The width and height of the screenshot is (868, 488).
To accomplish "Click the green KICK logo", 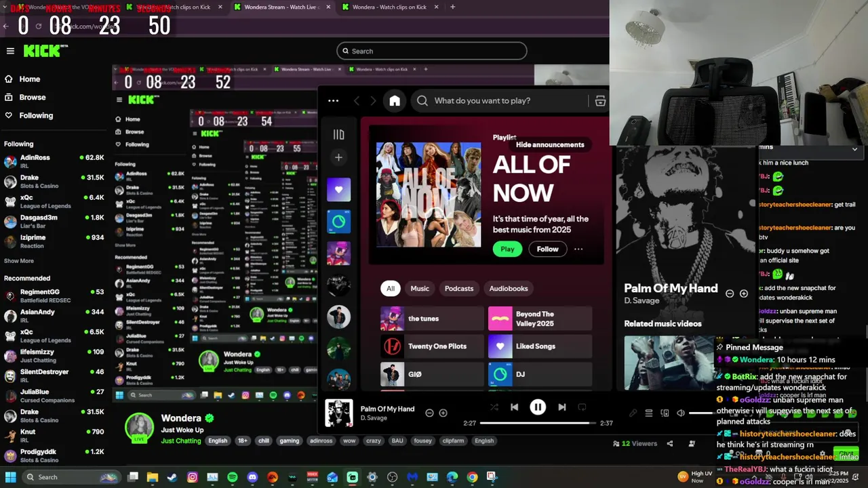I will point(45,51).
